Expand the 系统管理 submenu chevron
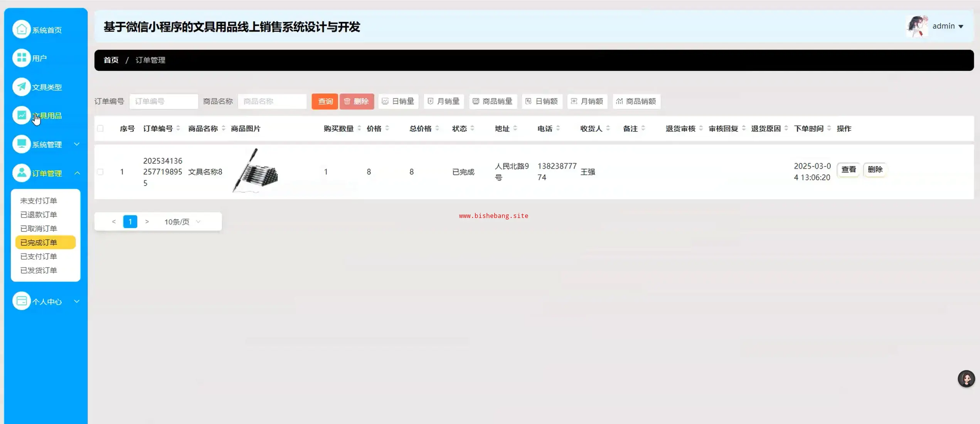Viewport: 980px width, 424px height. (77, 144)
